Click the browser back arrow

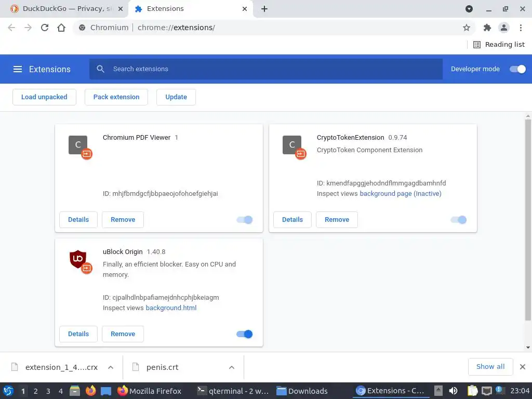(x=11, y=28)
